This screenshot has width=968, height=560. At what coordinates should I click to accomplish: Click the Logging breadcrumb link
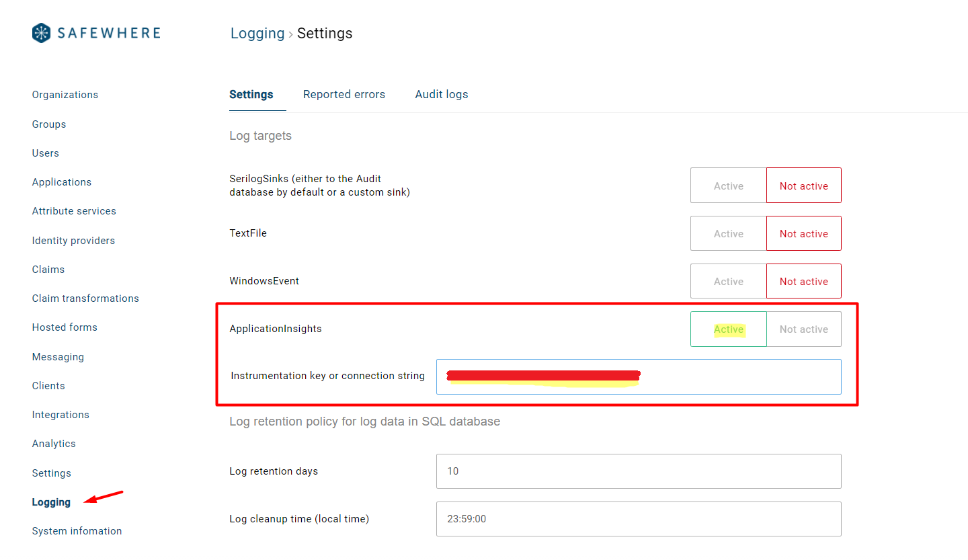click(x=257, y=33)
